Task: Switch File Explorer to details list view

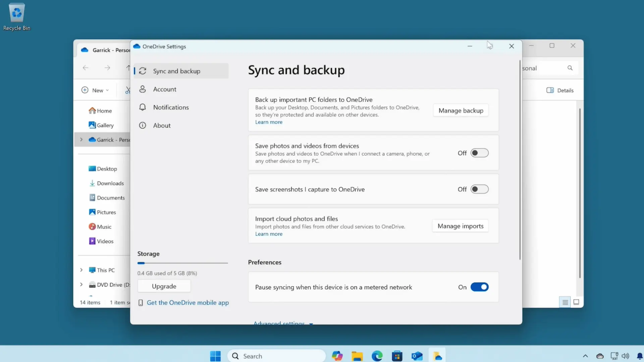Action: (565, 302)
